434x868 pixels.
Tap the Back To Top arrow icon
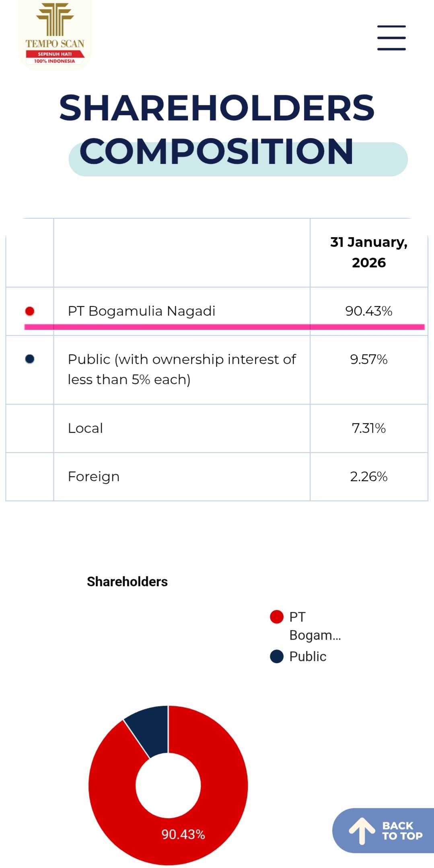tap(362, 830)
